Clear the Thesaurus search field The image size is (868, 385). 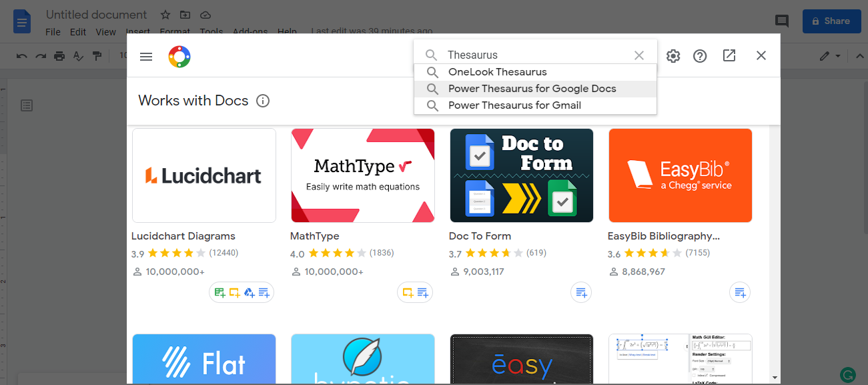point(638,55)
